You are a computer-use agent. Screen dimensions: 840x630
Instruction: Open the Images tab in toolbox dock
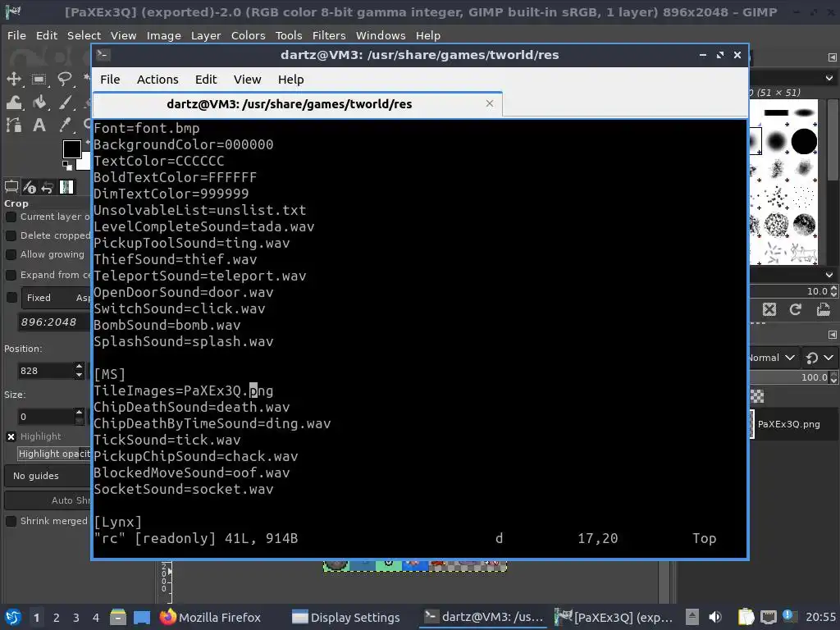point(66,187)
